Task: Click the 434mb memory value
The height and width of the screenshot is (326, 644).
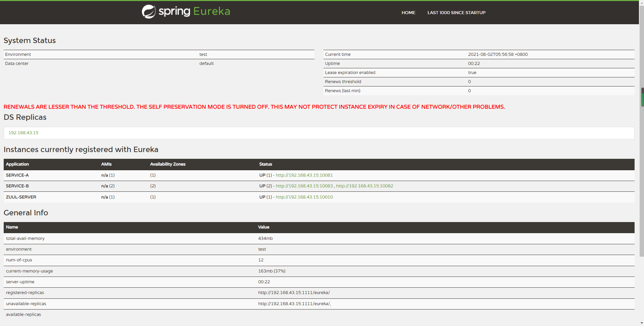Action: (x=265, y=239)
